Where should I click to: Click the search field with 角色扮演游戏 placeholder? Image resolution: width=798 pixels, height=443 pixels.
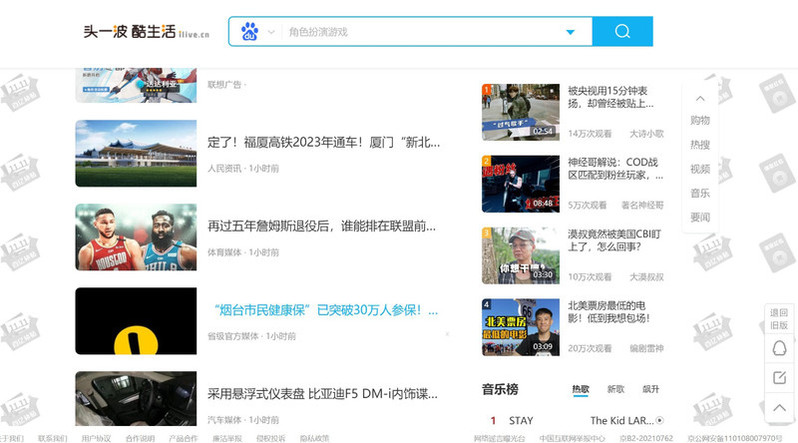point(420,32)
